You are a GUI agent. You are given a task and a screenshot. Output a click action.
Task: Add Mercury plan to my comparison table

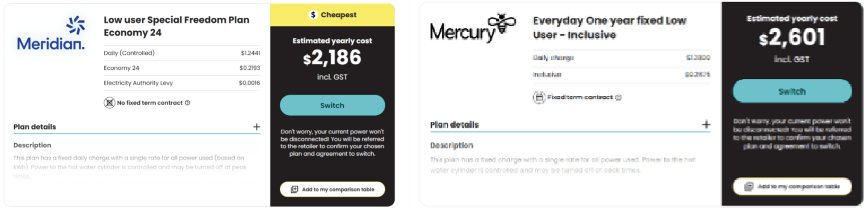point(792,187)
